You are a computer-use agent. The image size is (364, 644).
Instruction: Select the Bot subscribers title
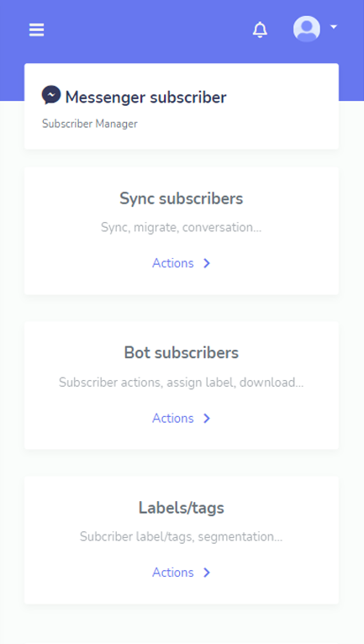(x=182, y=353)
